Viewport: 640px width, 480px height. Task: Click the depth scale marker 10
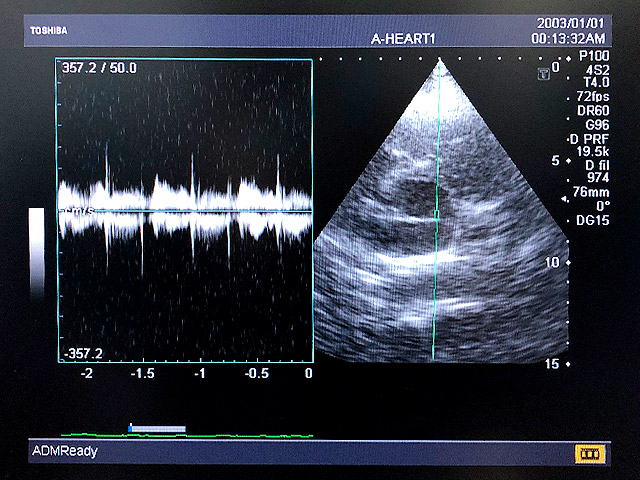[552, 262]
